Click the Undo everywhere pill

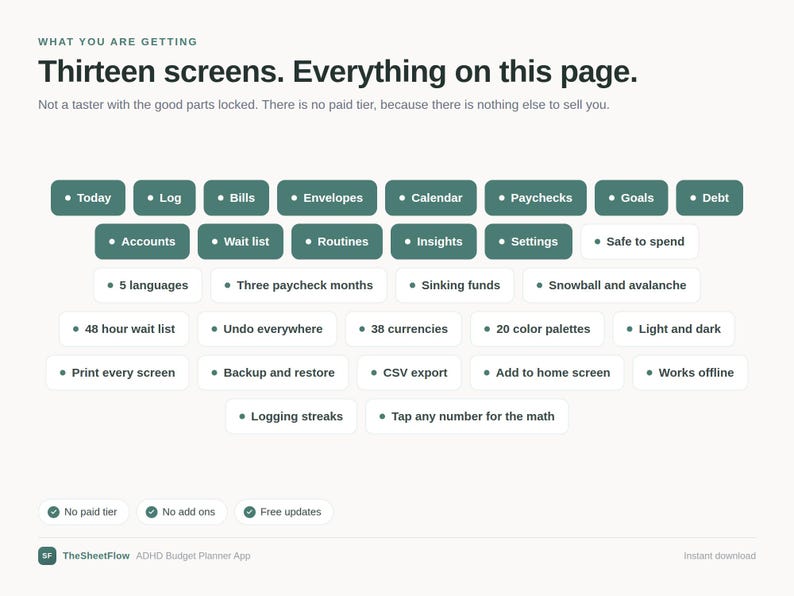point(267,329)
